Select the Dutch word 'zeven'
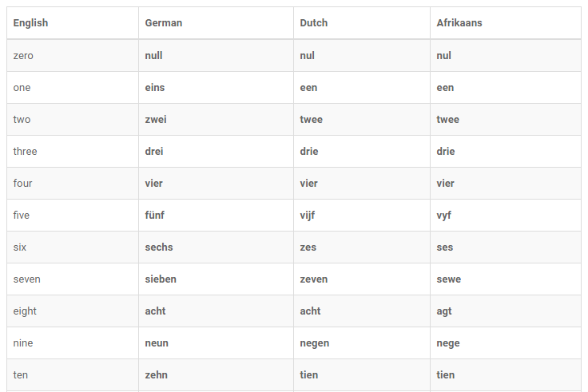 313,279
